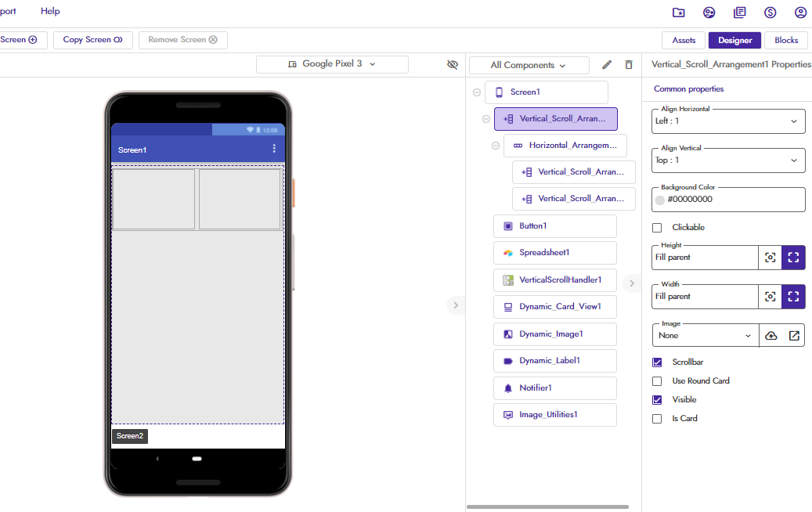Click the dollar sign monetization icon
Viewport: 812px width, 512px height.
[770, 13]
